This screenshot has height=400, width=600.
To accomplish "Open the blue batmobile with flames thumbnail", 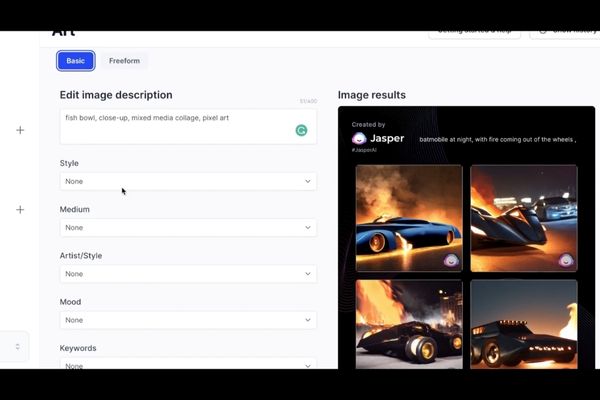I will pyautogui.click(x=409, y=218).
